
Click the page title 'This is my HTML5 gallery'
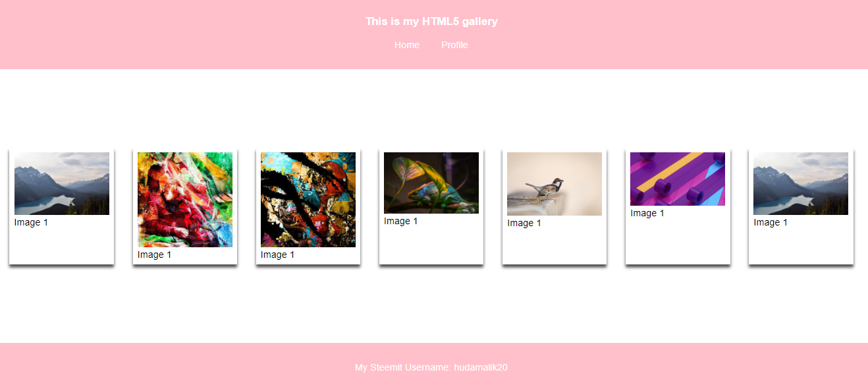tap(431, 21)
